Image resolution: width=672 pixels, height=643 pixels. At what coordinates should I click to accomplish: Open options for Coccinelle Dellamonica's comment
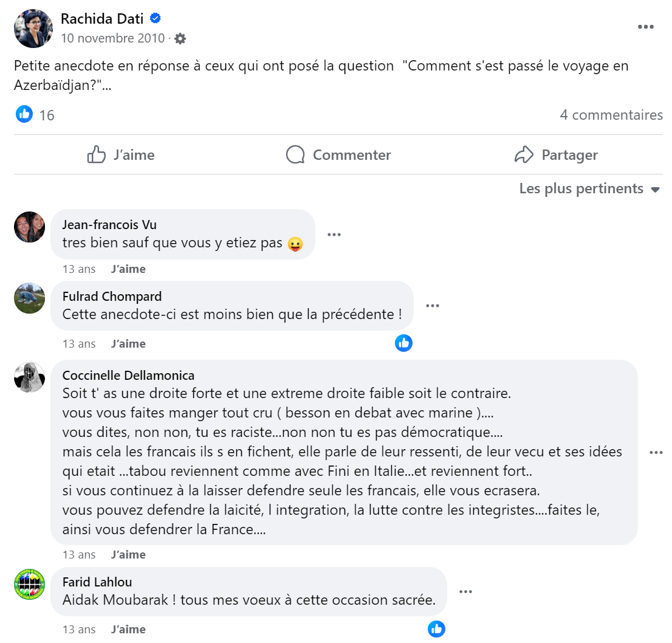[x=656, y=452]
